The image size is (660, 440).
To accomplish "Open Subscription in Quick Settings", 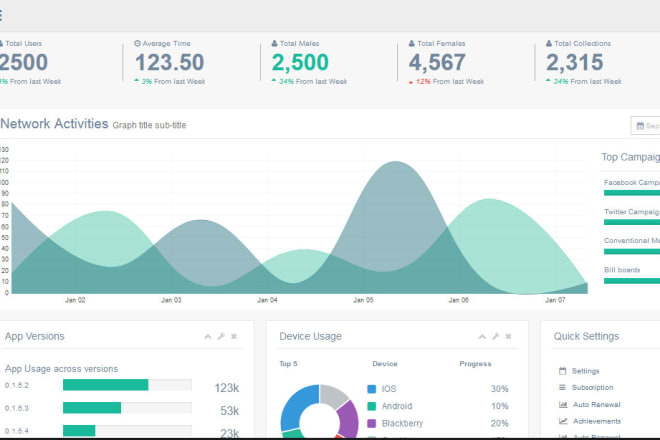I will [592, 387].
